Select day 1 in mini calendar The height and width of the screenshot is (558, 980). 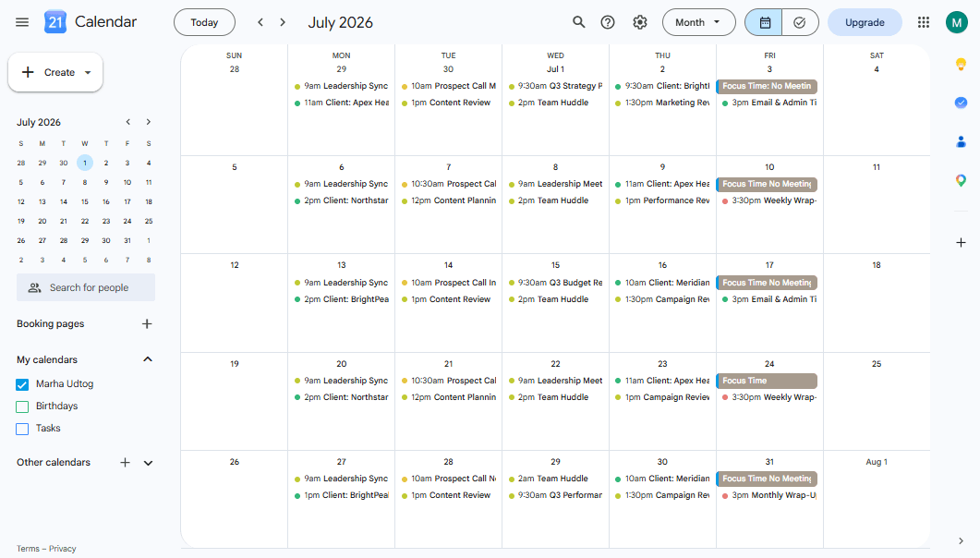85,164
